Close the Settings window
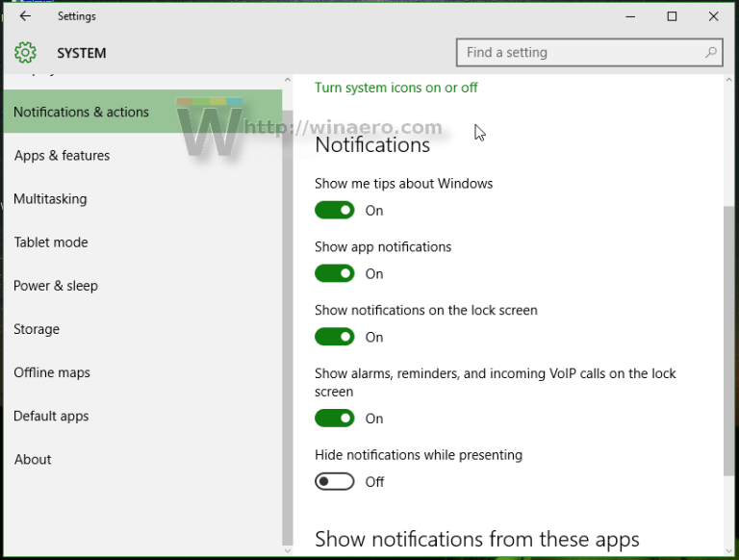The image size is (739, 560). [x=714, y=16]
